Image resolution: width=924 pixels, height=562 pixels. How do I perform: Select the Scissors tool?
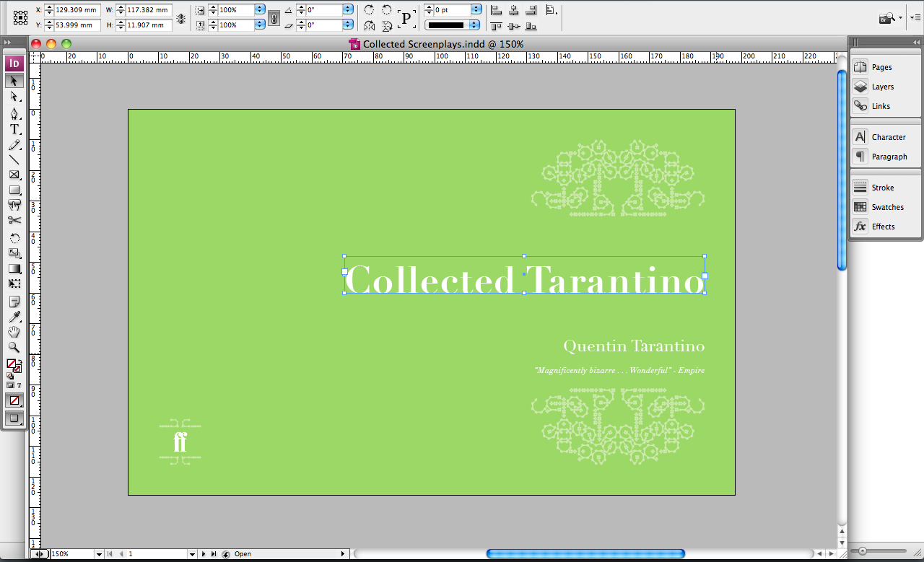point(14,220)
